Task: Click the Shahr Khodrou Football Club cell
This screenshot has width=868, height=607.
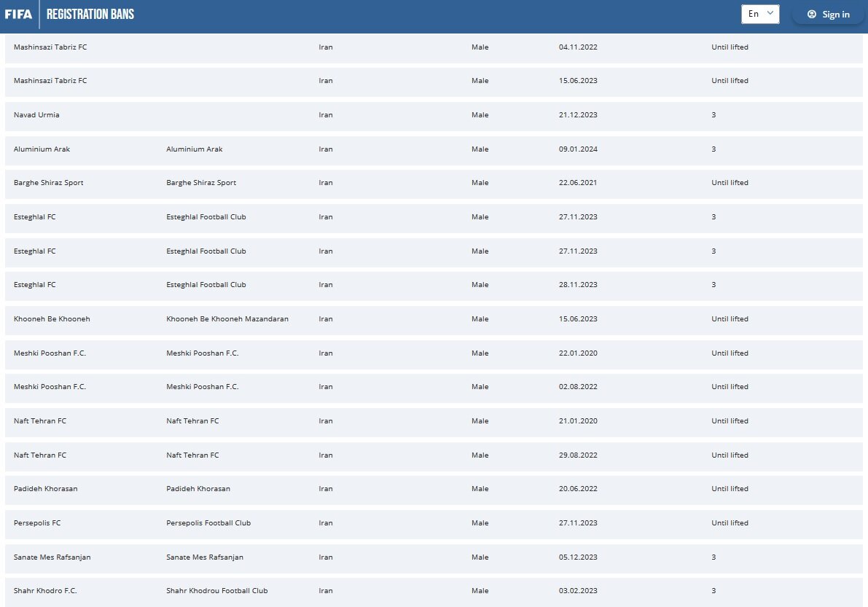Action: click(x=216, y=591)
